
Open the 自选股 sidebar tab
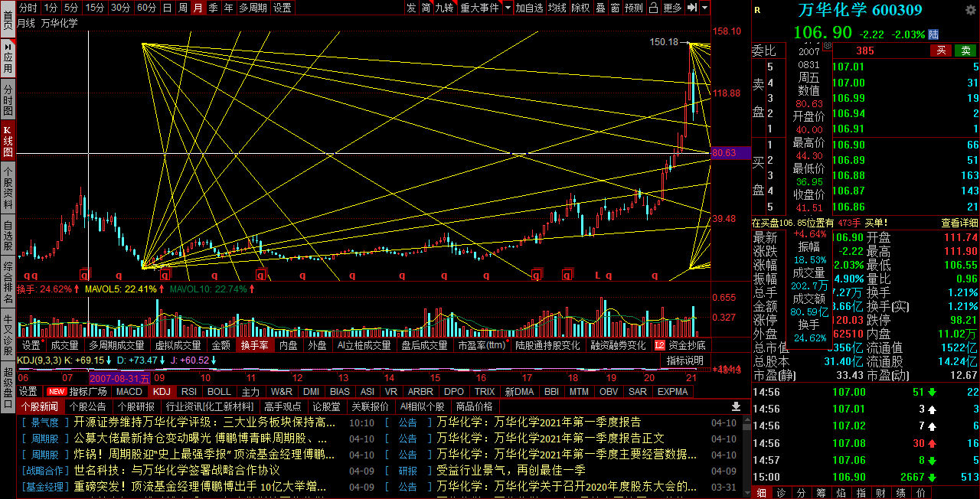point(8,236)
